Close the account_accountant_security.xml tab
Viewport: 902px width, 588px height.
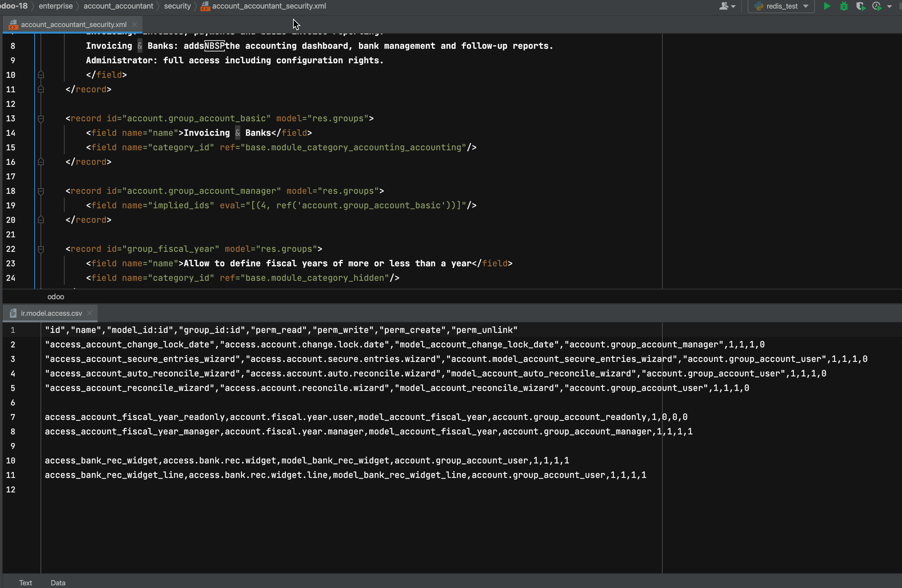134,24
